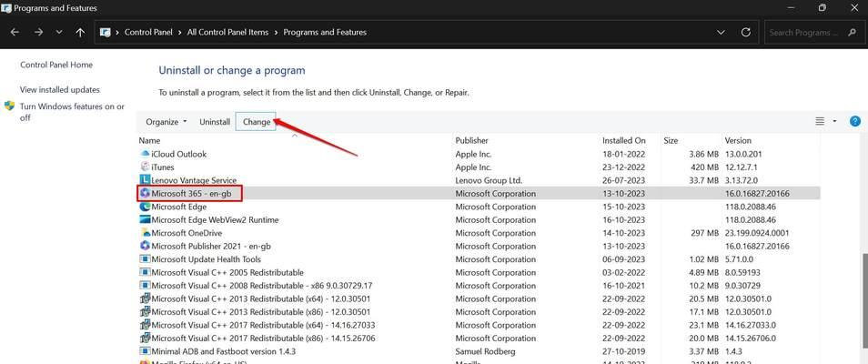868x364 pixels.
Task: Click the Change button
Action: point(257,122)
